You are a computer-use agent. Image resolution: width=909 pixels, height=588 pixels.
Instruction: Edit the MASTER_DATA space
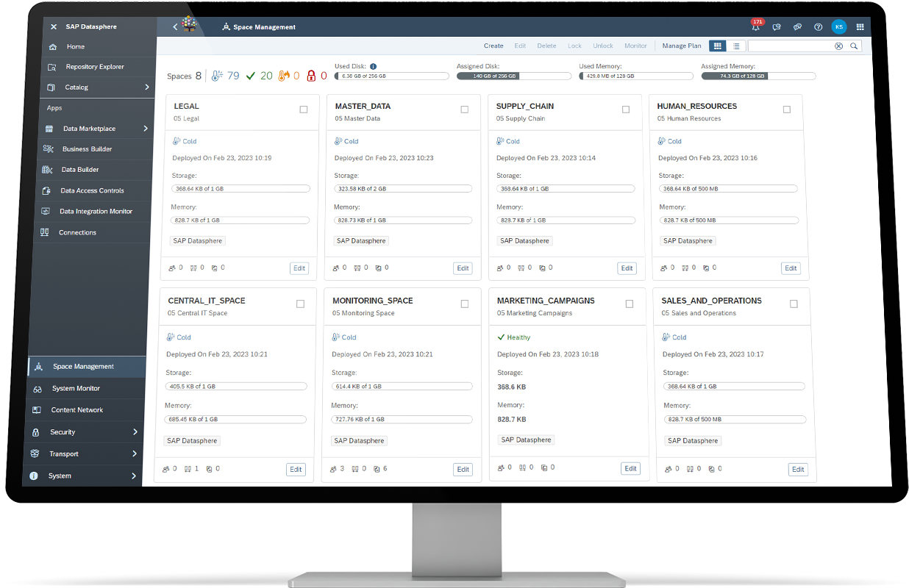(x=463, y=268)
